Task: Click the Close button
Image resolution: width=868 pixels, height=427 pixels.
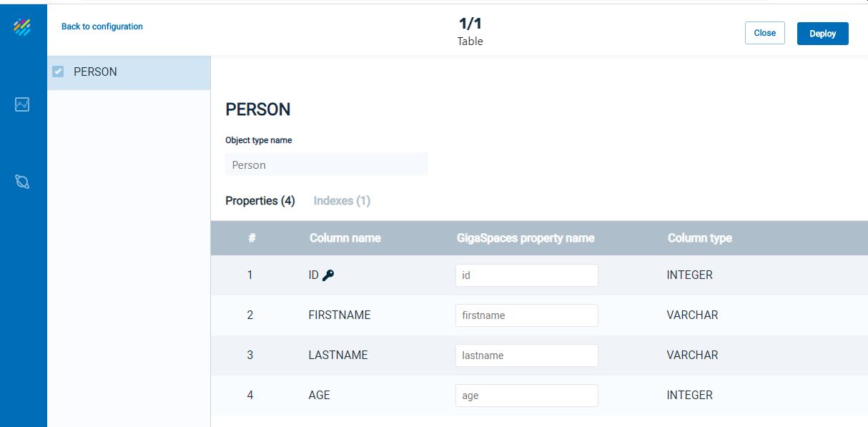Action: pyautogui.click(x=765, y=33)
